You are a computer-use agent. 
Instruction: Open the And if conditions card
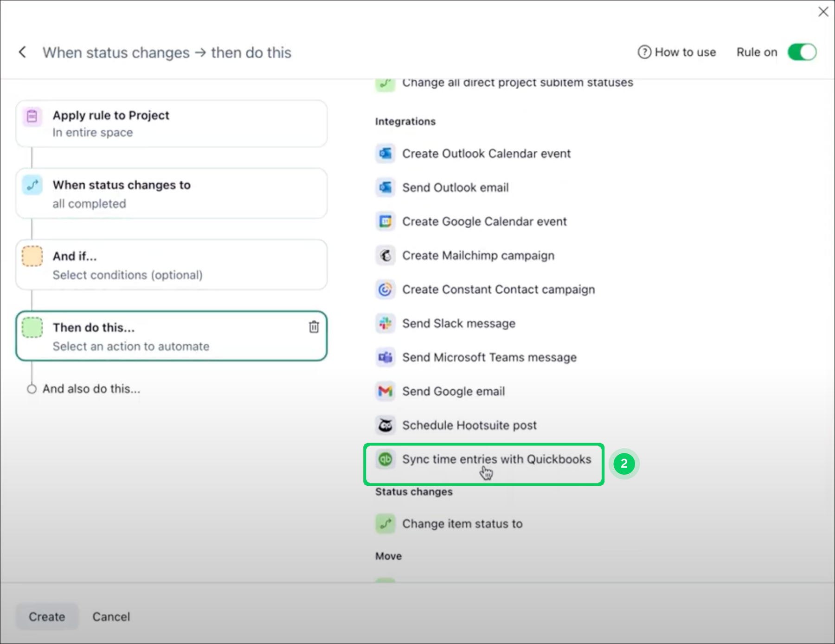pyautogui.click(x=172, y=265)
